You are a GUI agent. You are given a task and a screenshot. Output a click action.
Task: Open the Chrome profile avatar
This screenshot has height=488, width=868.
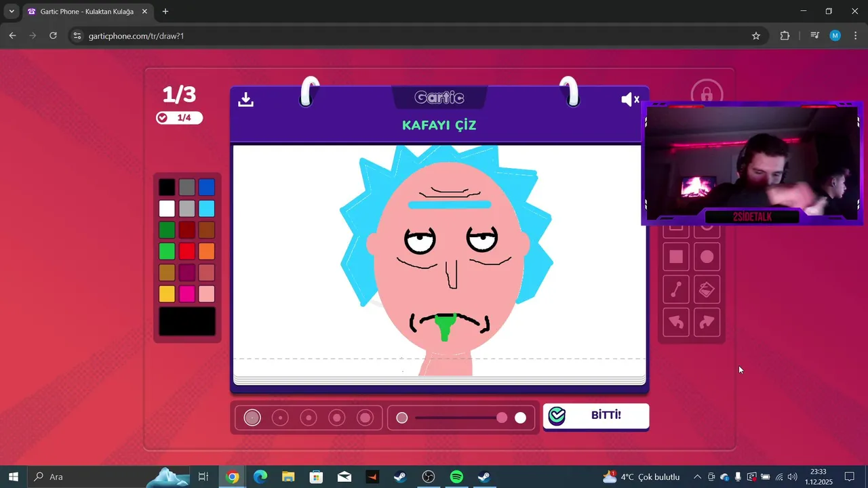click(x=835, y=36)
